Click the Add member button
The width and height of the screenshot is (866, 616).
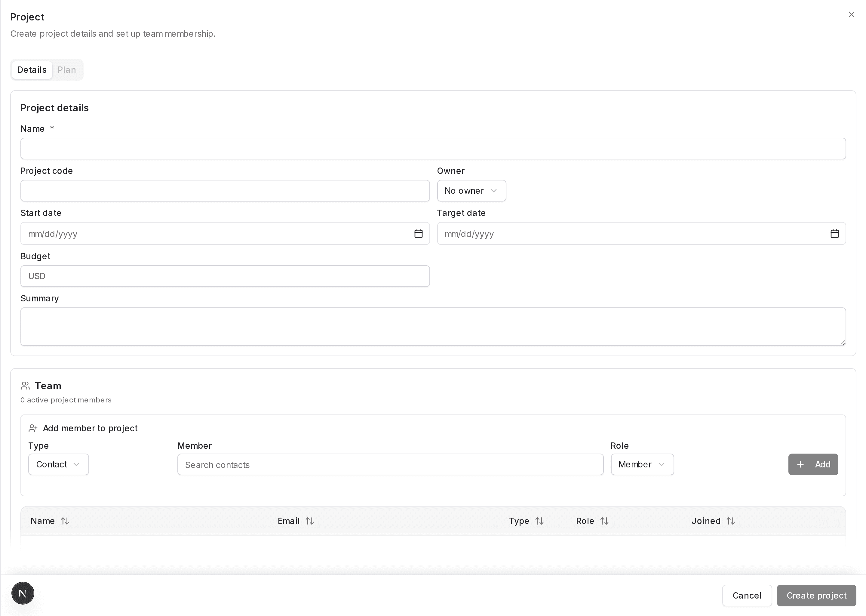pyautogui.click(x=813, y=465)
